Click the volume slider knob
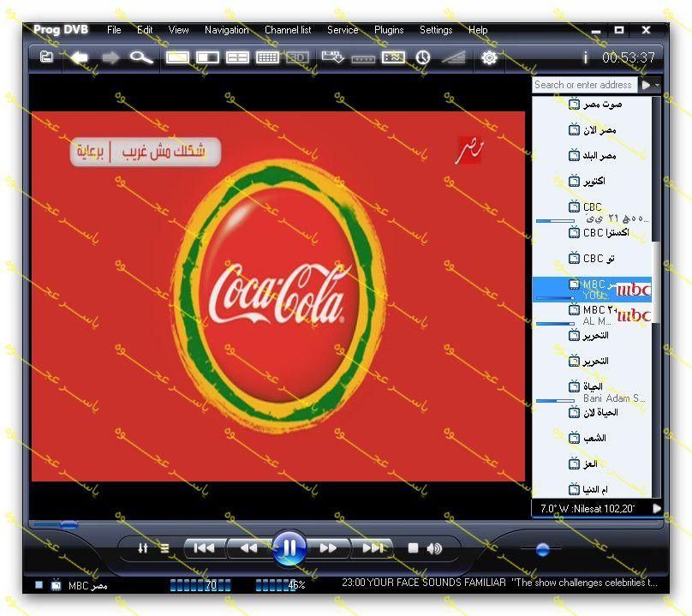This screenshot has width=692, height=616. point(542,549)
